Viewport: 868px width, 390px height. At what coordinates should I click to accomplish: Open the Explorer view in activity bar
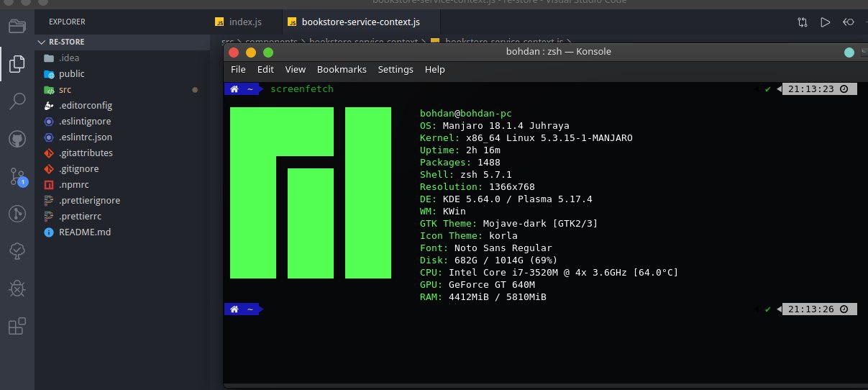coord(17,64)
